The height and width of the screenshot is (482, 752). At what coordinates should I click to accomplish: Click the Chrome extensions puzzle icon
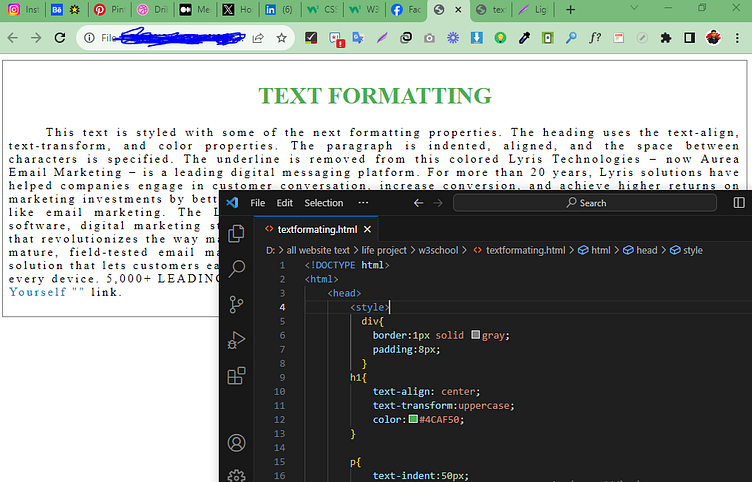(x=664, y=38)
